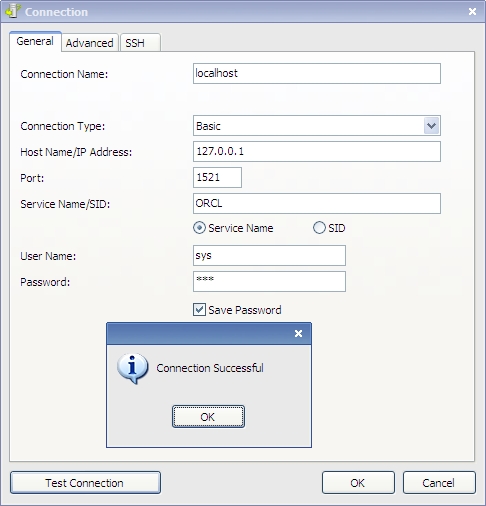Confirm the Connection Successful message with OK

(x=208, y=417)
